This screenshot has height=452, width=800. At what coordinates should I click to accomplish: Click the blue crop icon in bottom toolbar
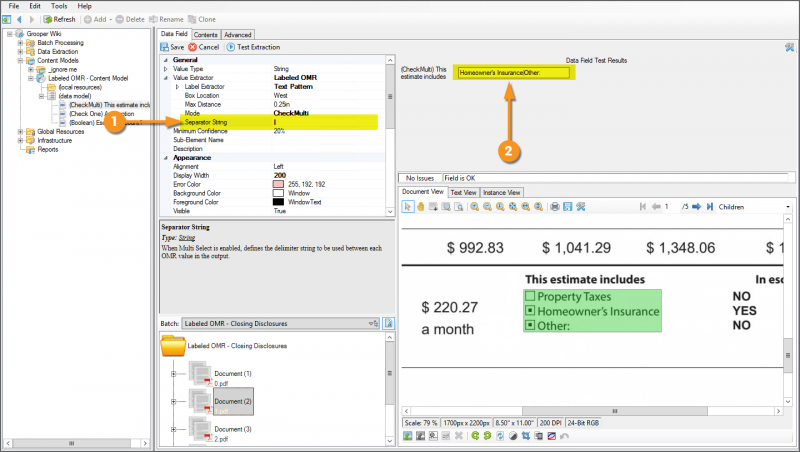pyautogui.click(x=526, y=436)
